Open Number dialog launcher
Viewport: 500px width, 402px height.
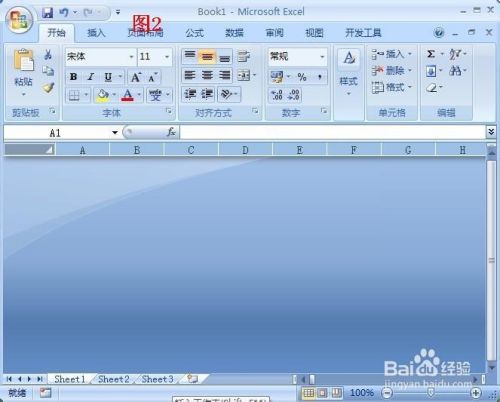point(324,110)
